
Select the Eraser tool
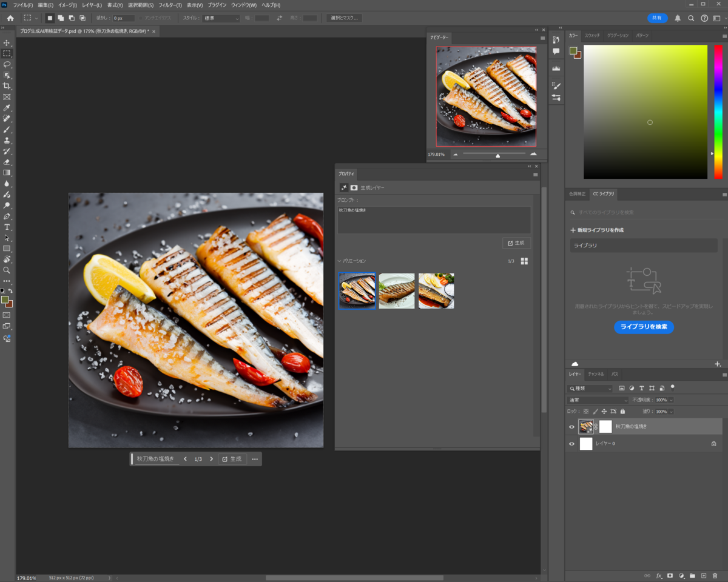pos(7,162)
